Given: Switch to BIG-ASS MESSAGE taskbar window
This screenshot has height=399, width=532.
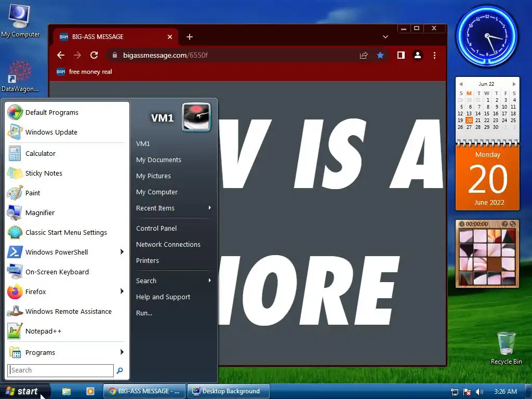Looking at the screenshot, I should click(x=144, y=391).
